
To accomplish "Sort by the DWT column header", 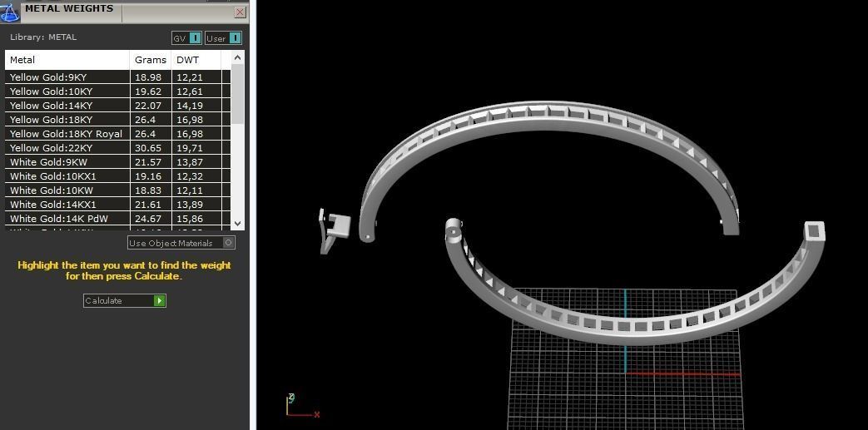I will [x=196, y=60].
